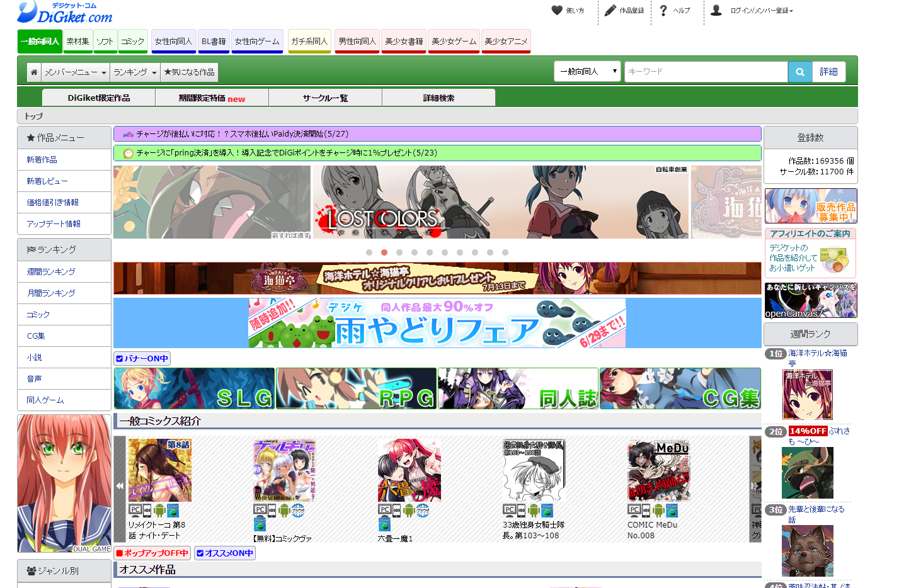Open the DiGiket限定作品 tab
This screenshot has height=588, width=899.
click(x=99, y=98)
